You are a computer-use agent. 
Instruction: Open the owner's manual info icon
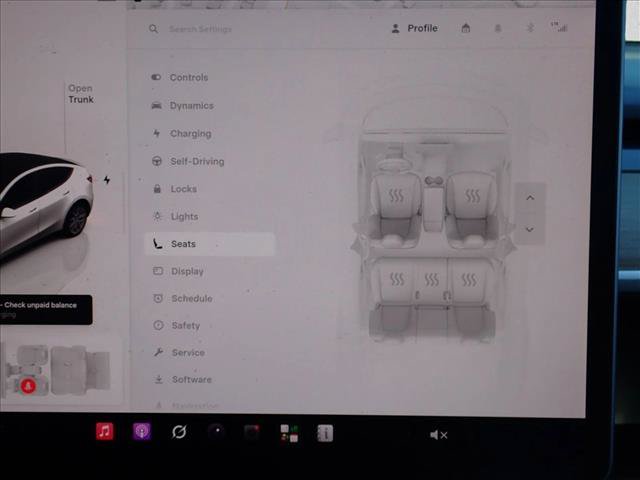click(325, 433)
